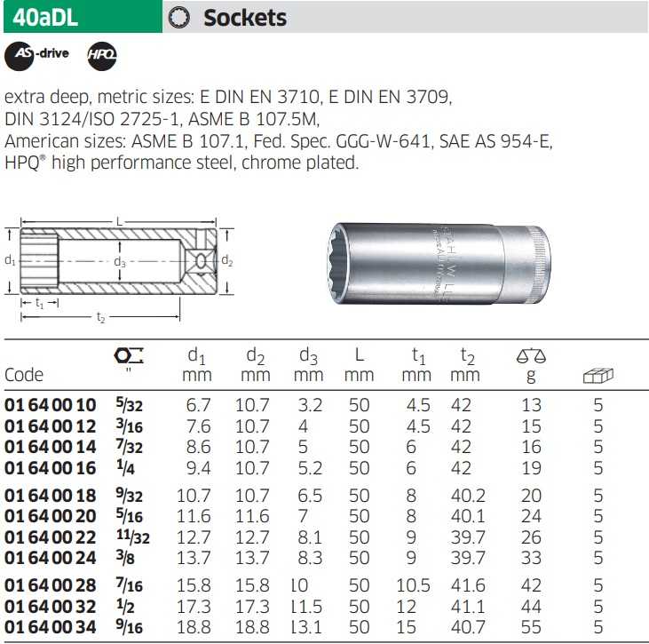Image resolution: width=649 pixels, height=644 pixels.
Task: Select product code 01 64 00 34
Action: (x=50, y=627)
